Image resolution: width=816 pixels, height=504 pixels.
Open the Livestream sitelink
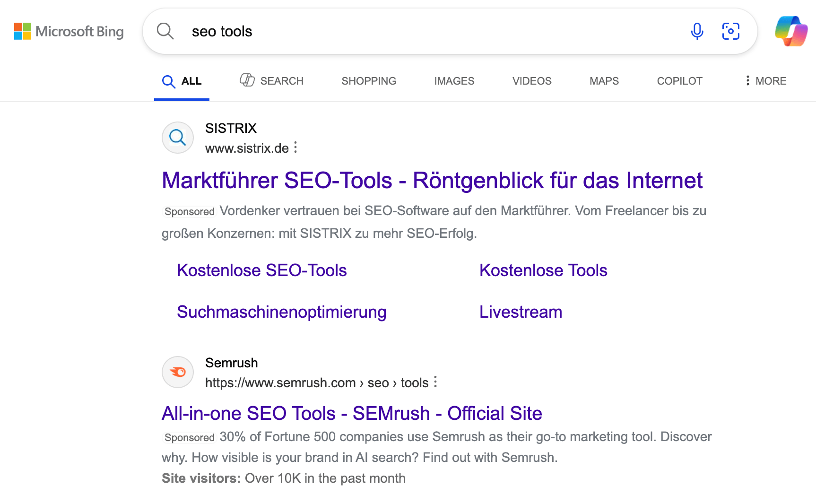521,312
